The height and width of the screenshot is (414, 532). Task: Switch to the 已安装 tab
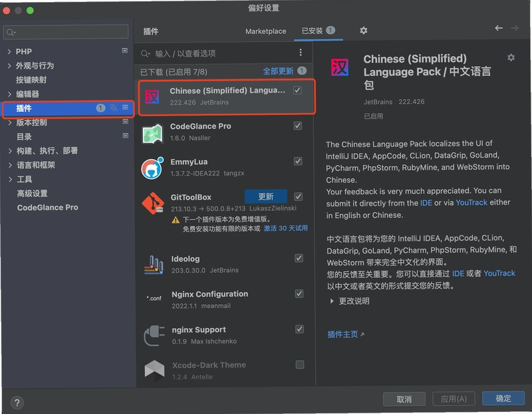click(319, 31)
